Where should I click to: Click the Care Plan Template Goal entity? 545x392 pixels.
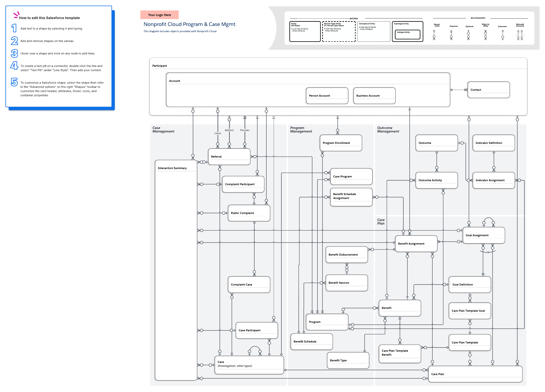470,311
